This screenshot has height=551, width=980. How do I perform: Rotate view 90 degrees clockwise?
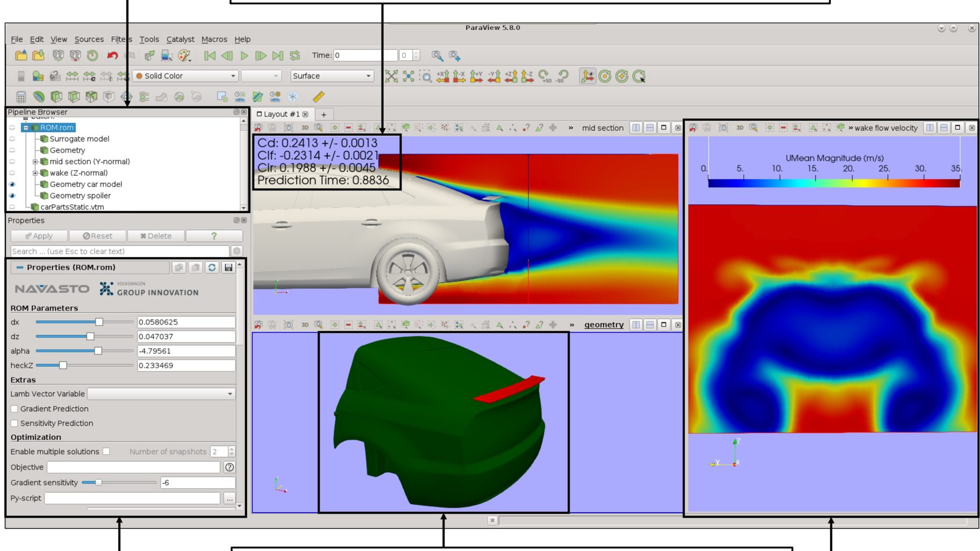coord(545,76)
